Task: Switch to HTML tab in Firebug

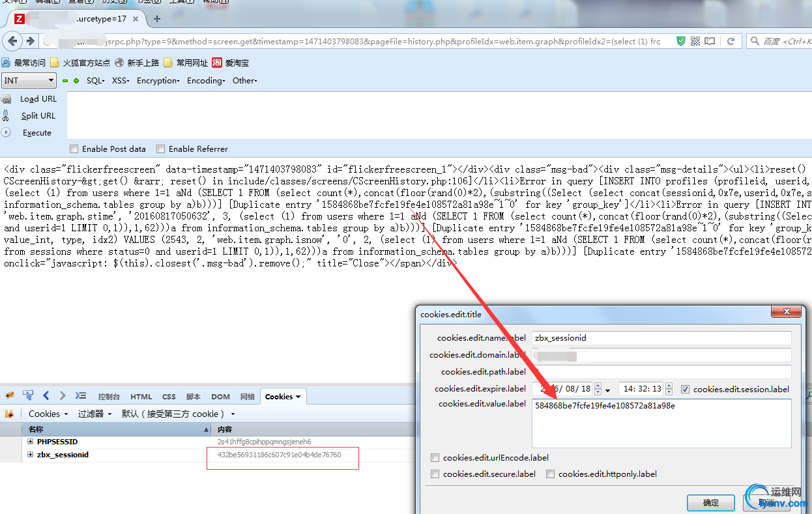Action: (141, 396)
